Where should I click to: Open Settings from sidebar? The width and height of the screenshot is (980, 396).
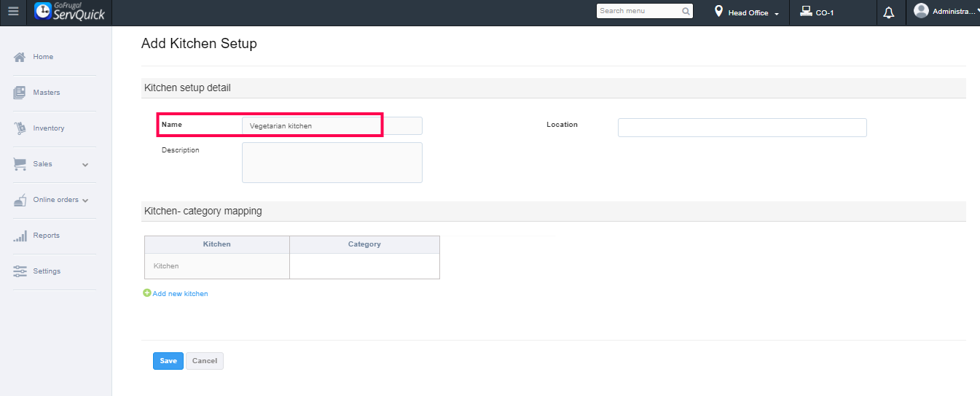(47, 271)
